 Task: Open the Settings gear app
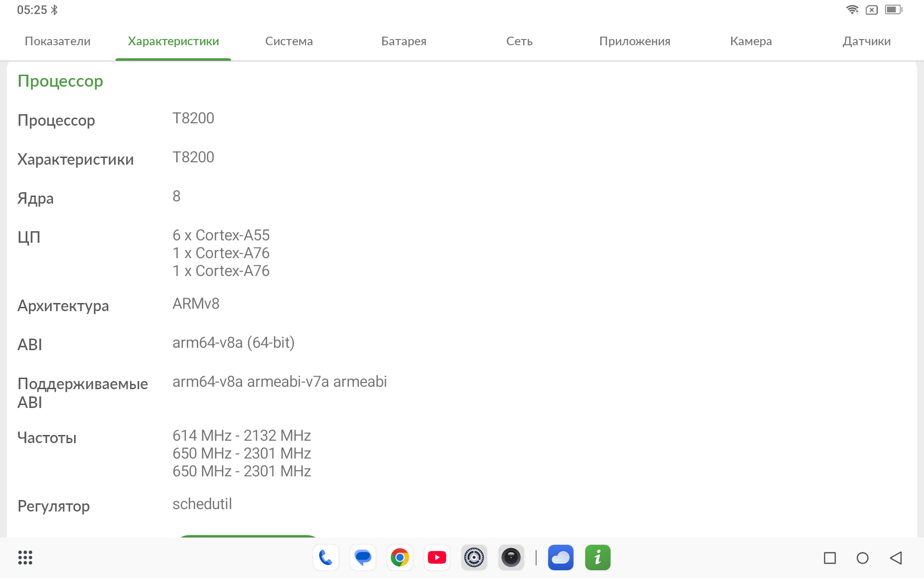[474, 558]
